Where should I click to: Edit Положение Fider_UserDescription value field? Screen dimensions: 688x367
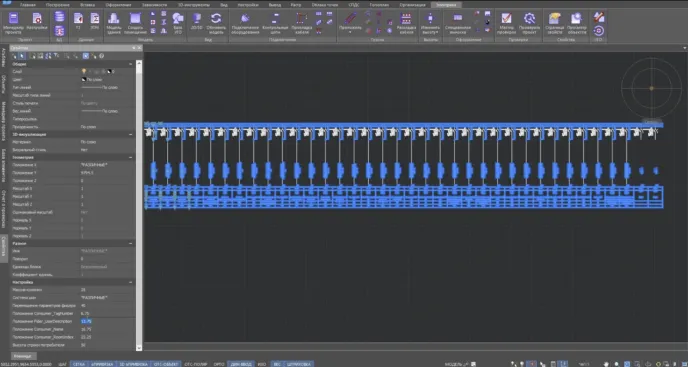pyautogui.click(x=107, y=321)
